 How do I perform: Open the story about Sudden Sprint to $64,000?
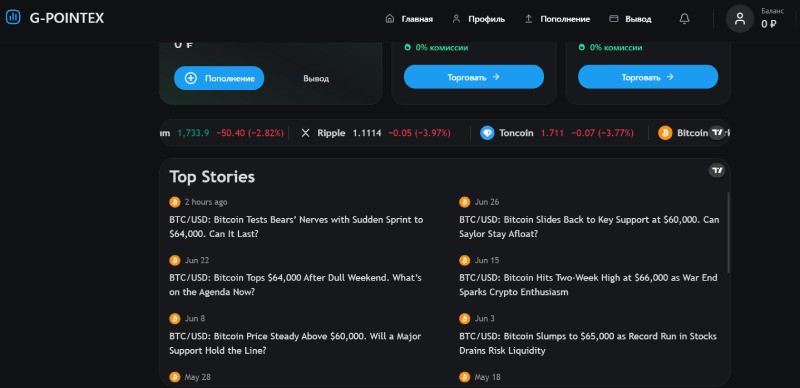296,227
